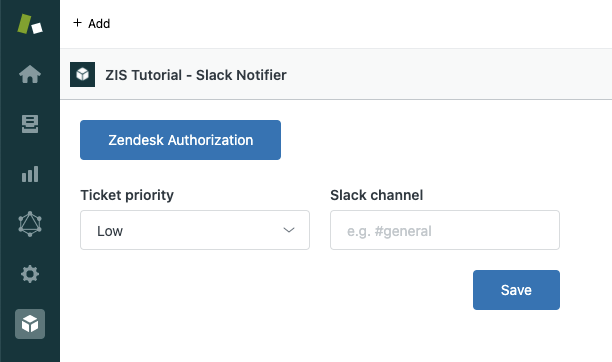Go to the Home icon in the sidebar

click(x=30, y=74)
